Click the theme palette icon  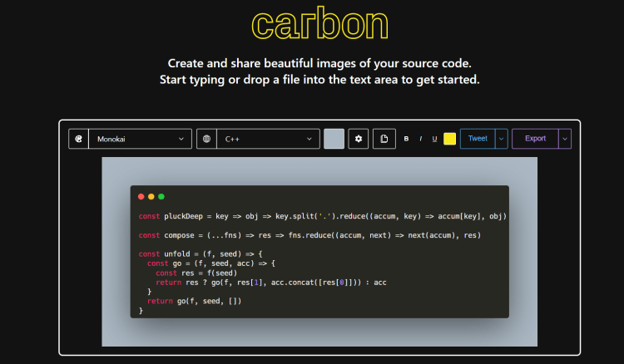point(78,139)
